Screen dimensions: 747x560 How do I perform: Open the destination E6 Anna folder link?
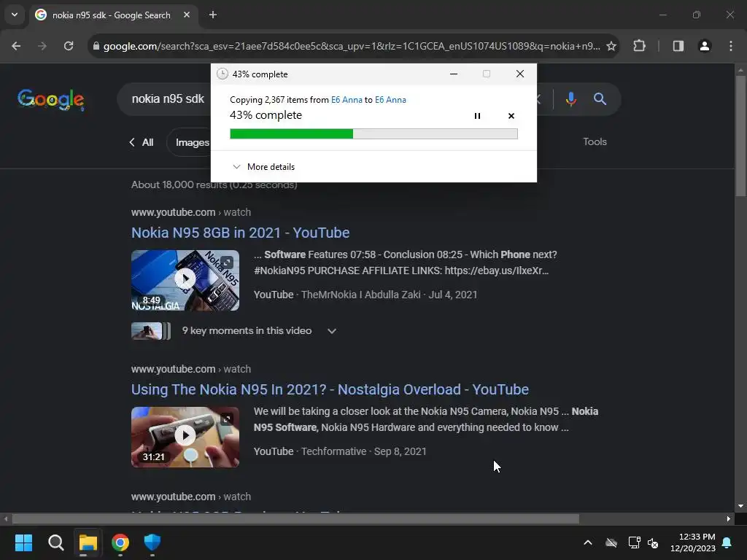coord(390,99)
